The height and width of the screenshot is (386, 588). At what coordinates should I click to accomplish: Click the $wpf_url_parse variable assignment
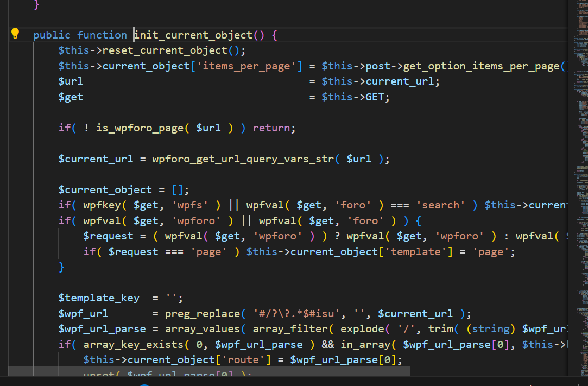click(x=102, y=329)
